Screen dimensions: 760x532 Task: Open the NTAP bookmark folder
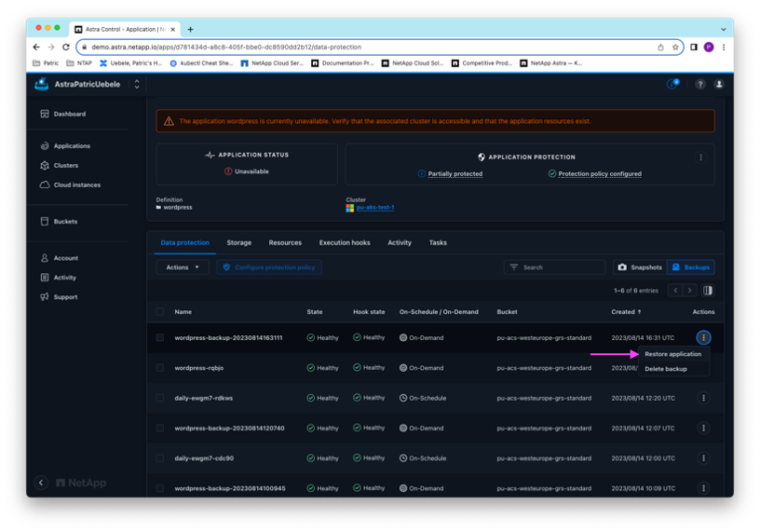[78, 63]
